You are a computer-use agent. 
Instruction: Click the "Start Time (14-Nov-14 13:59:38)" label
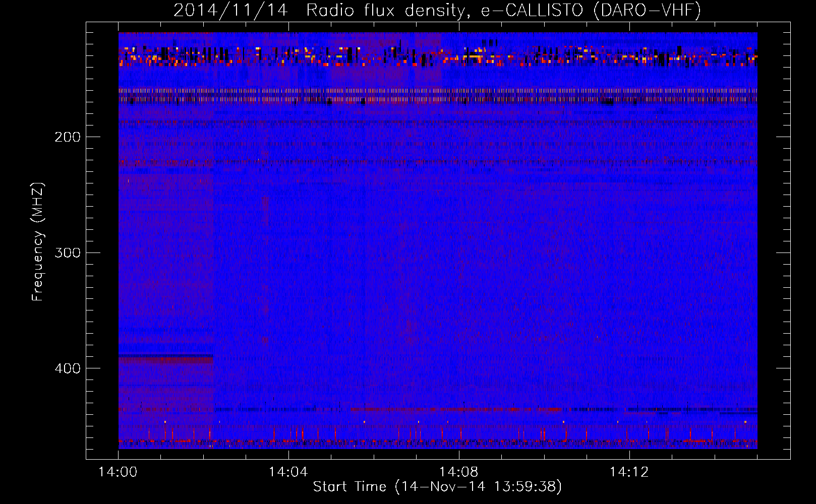pyautogui.click(x=437, y=487)
